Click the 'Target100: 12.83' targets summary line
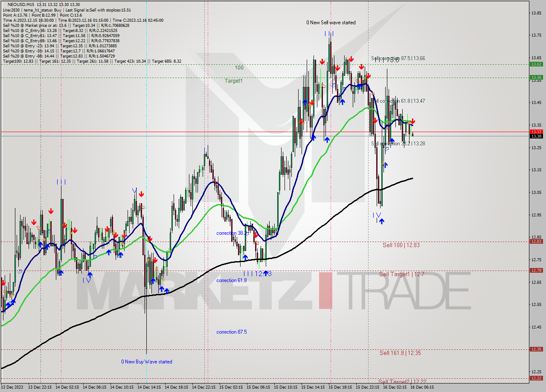546x392 pixels. point(92,61)
